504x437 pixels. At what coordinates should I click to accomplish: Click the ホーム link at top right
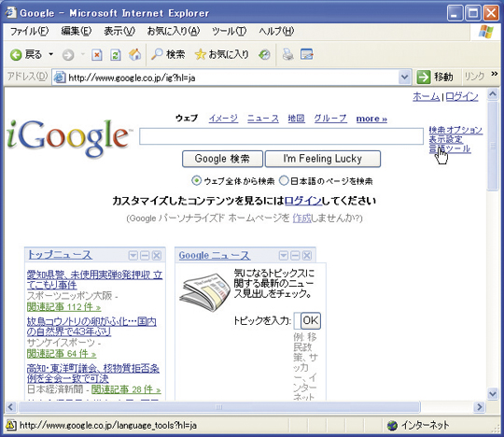tap(426, 96)
